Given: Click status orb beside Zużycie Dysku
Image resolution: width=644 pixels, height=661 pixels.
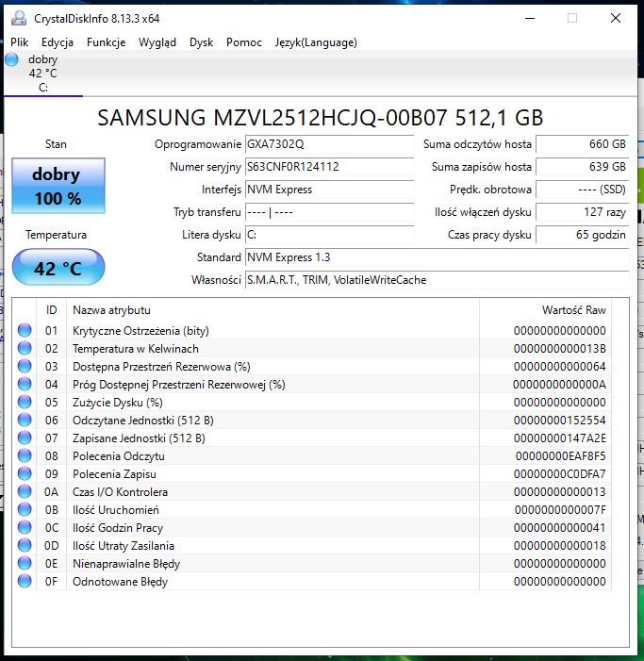Looking at the screenshot, I should coord(25,403).
